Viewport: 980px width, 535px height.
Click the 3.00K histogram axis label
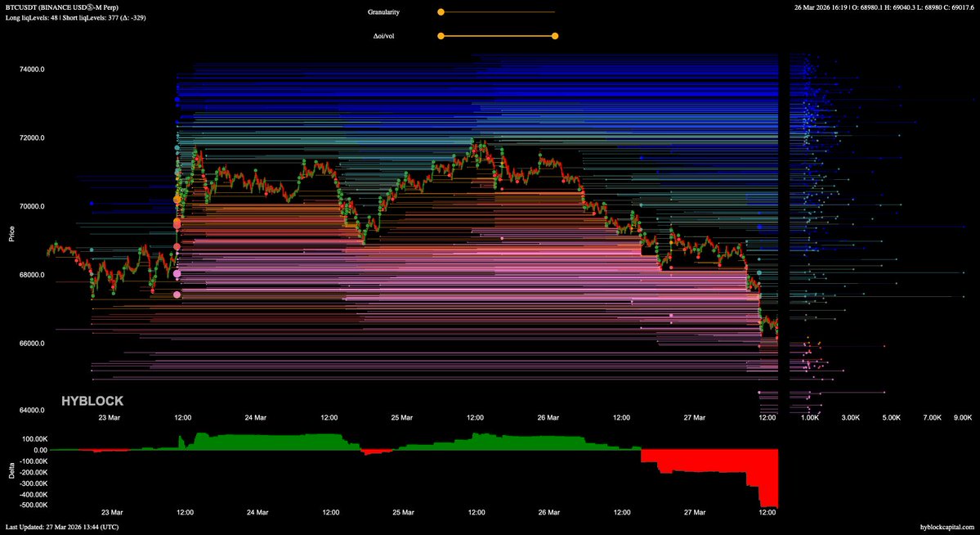851,417
